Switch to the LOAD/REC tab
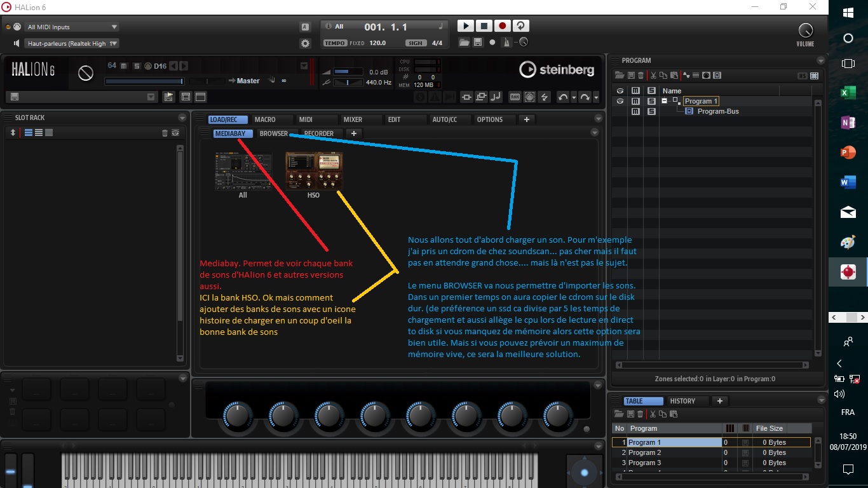Image resolution: width=868 pixels, height=488 pixels. tap(227, 119)
